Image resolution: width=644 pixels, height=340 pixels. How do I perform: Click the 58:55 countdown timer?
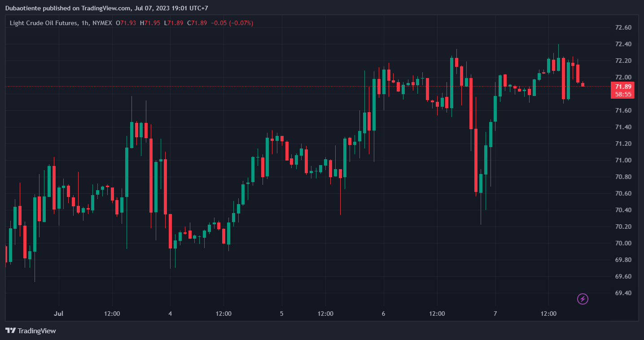[623, 94]
